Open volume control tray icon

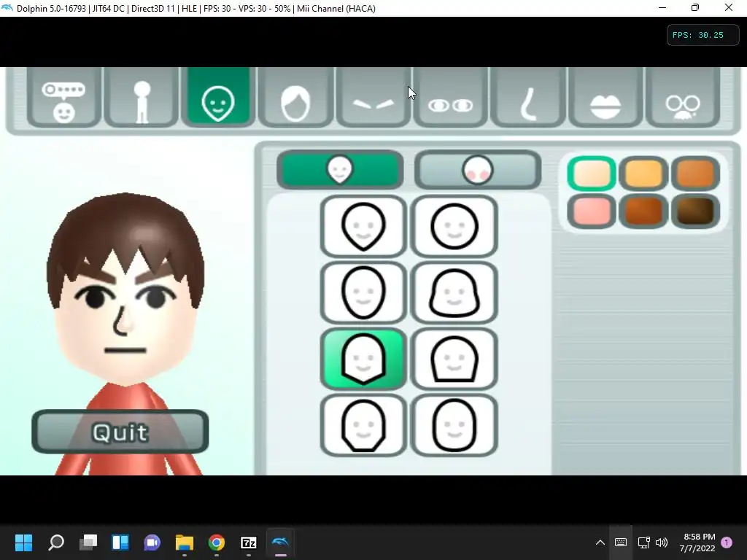[x=661, y=542]
